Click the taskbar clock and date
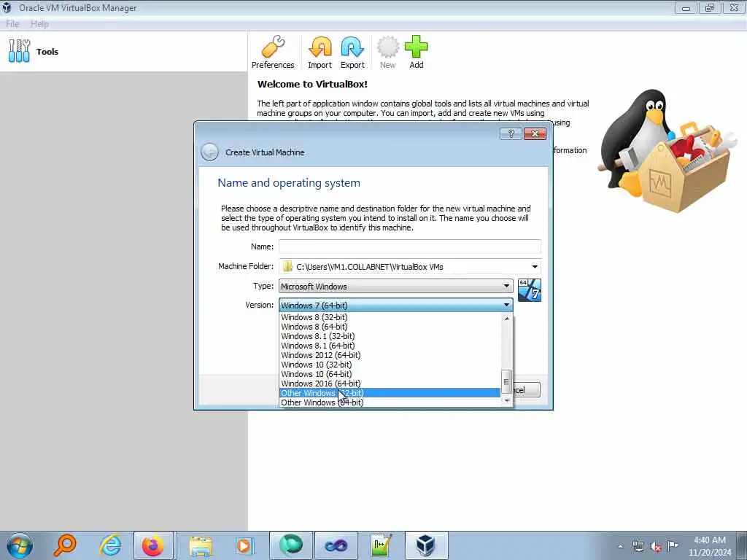Image resolution: width=747 pixels, height=560 pixels. (709, 546)
